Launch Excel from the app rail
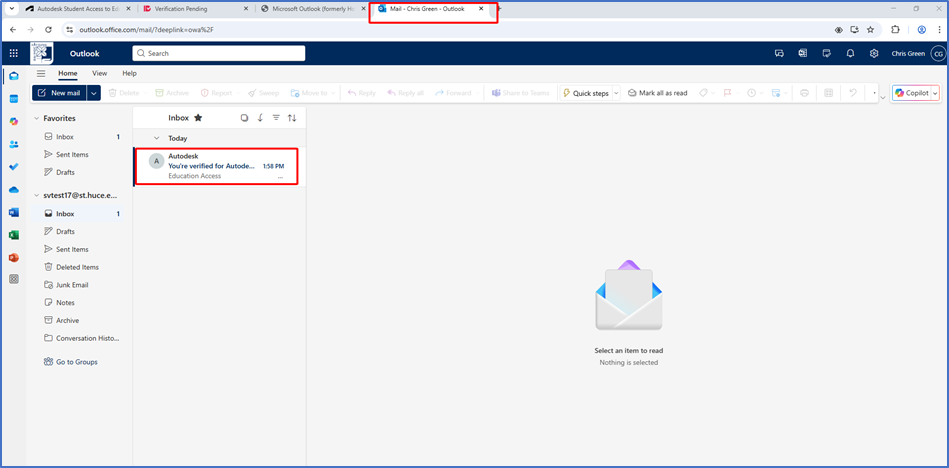Screen dimensions: 949x468 click(x=14, y=235)
